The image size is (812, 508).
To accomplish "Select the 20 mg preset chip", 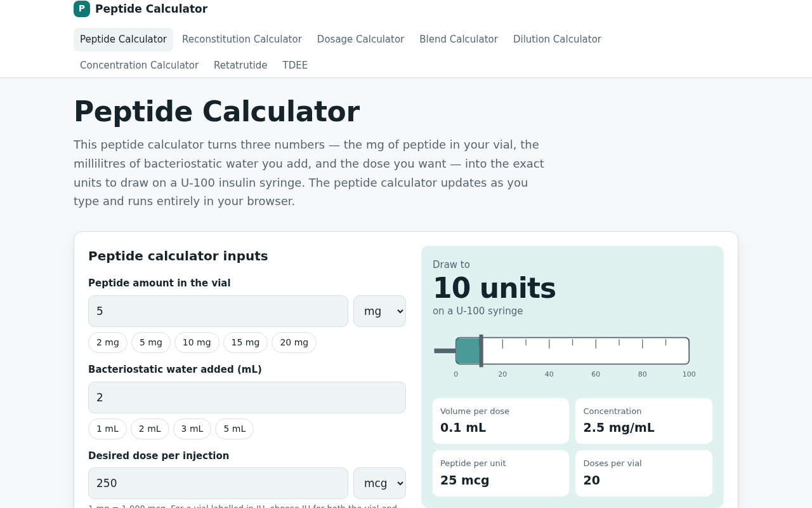I will click(294, 342).
